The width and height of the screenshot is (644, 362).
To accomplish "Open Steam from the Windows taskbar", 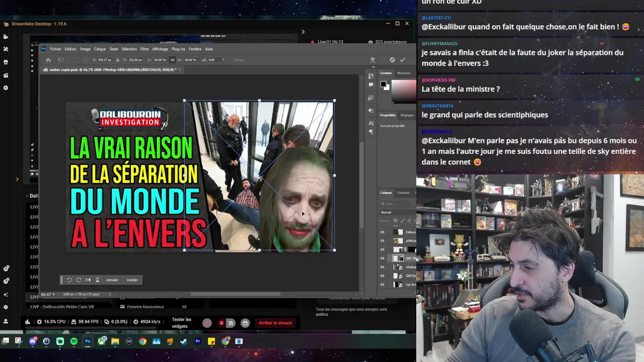I will (x=184, y=341).
